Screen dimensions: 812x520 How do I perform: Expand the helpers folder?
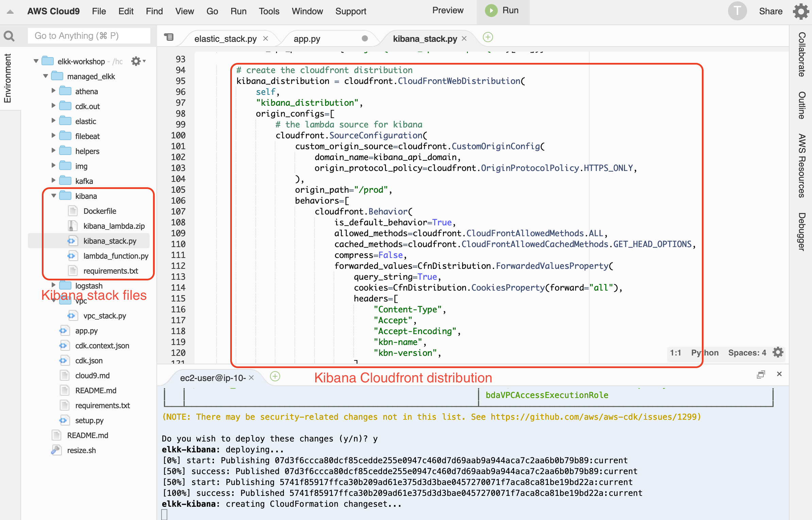(x=53, y=151)
